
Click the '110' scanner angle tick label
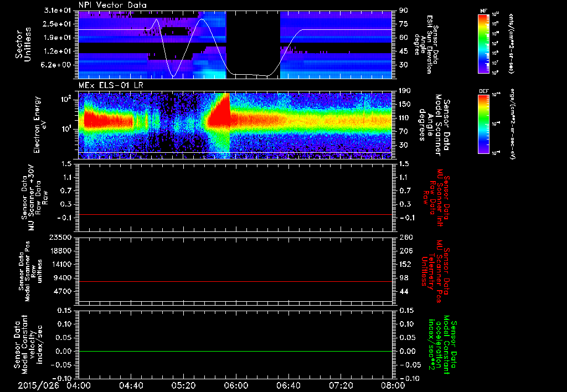point(405,118)
